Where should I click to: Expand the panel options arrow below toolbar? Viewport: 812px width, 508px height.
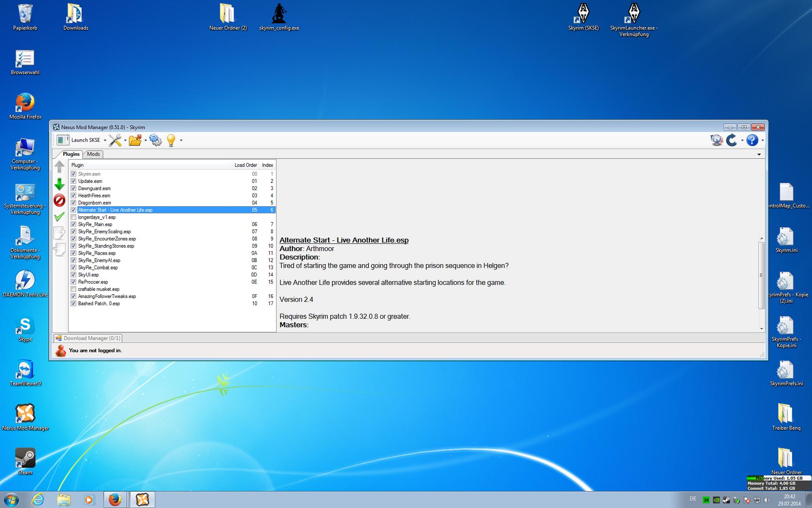[x=759, y=154]
